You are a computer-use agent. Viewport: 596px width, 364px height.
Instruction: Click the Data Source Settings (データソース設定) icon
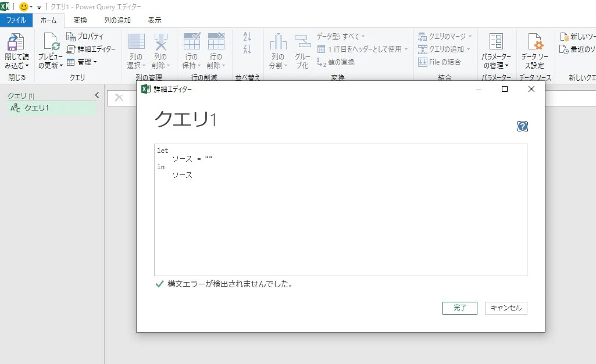coord(535,41)
